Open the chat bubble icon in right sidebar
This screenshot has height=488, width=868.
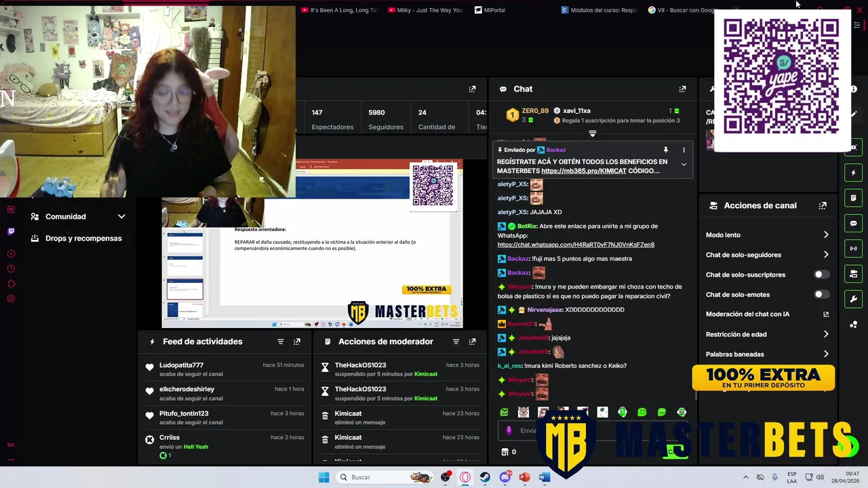[x=853, y=223]
